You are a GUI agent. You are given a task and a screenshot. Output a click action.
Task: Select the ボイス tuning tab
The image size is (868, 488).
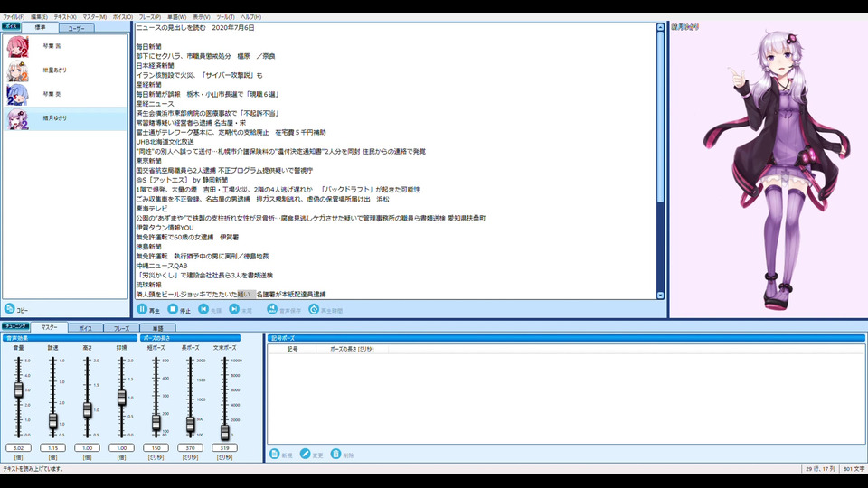[x=85, y=328]
